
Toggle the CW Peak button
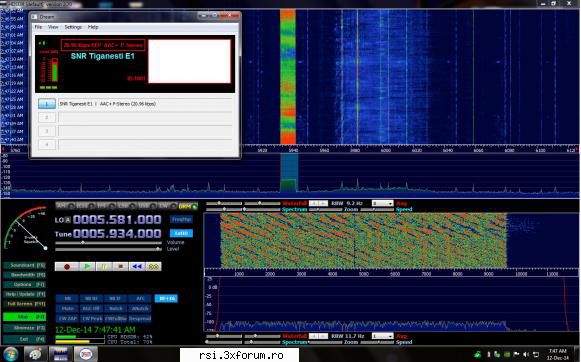tap(91, 318)
